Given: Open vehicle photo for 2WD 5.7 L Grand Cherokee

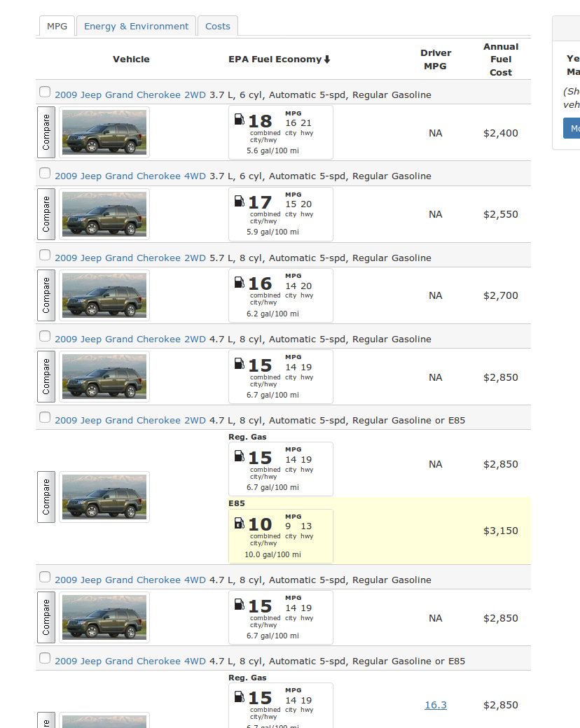Looking at the screenshot, I should 104,295.
